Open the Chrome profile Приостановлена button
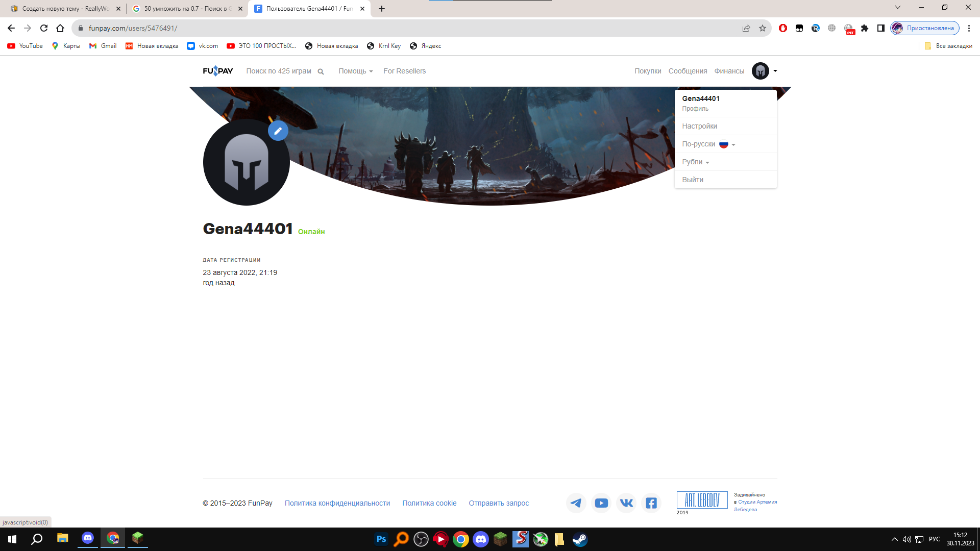 coord(924,28)
